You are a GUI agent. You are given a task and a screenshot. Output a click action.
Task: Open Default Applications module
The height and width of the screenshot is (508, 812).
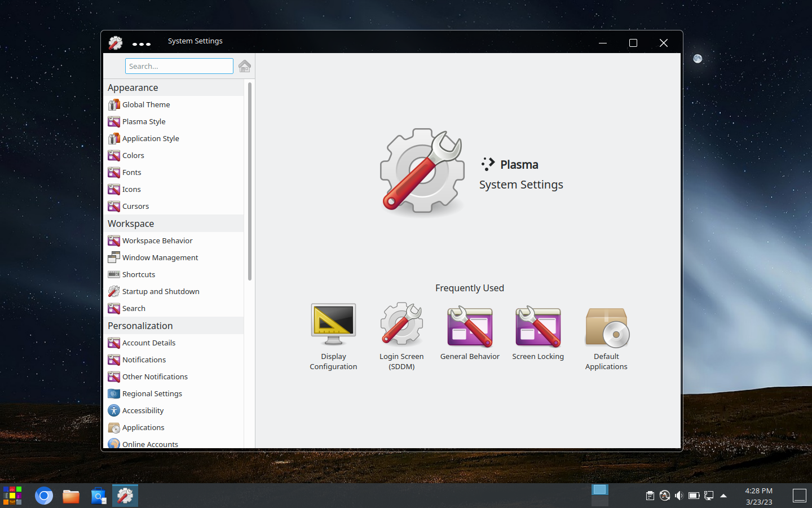[606, 339]
